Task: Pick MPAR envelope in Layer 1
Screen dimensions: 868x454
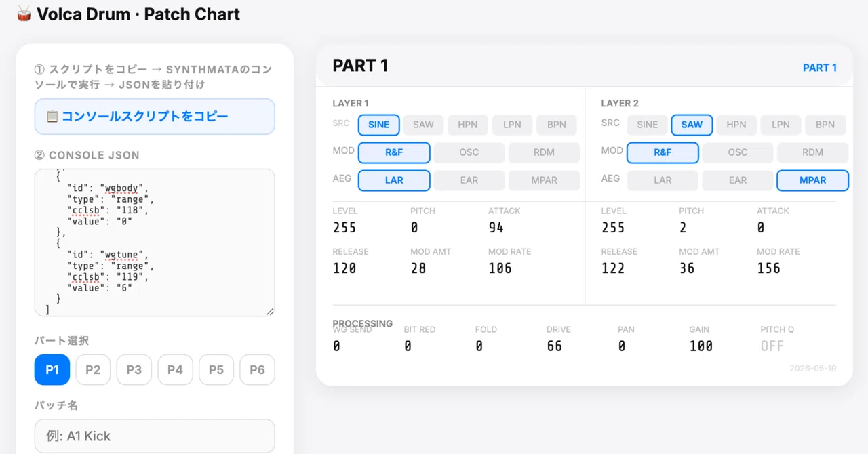Action: (x=545, y=180)
